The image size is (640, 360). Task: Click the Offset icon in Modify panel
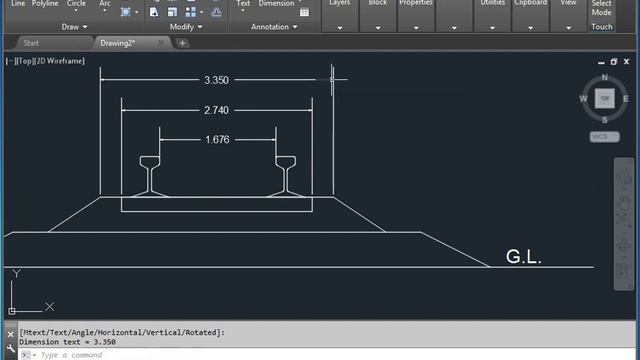coord(216,12)
